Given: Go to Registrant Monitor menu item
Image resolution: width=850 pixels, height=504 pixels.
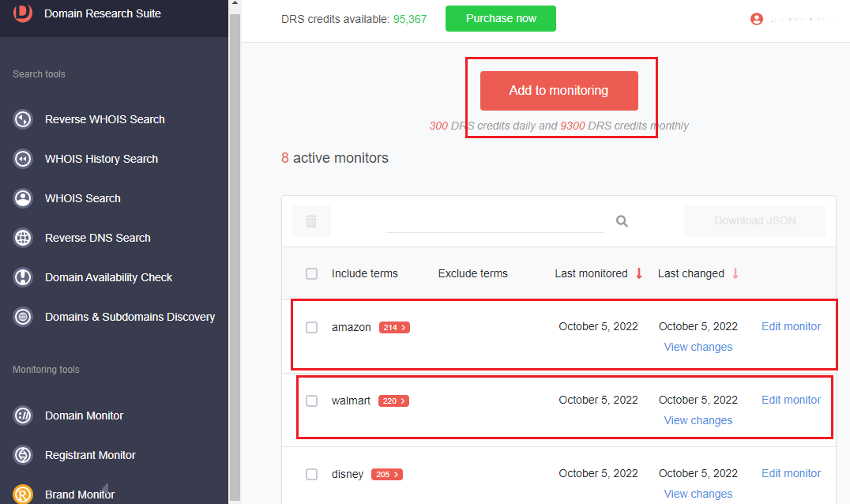Looking at the screenshot, I should pyautogui.click(x=90, y=455).
